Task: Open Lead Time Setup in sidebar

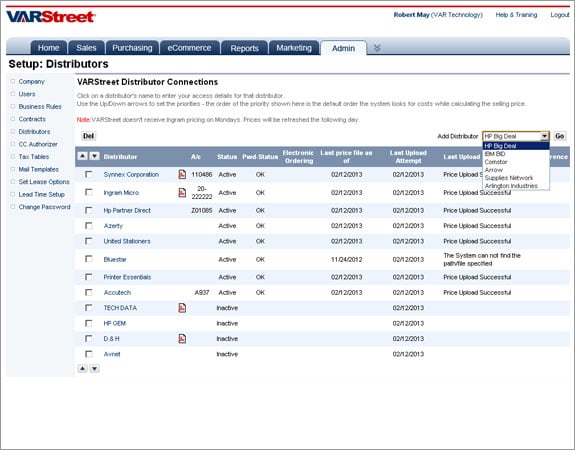Action: (41, 194)
